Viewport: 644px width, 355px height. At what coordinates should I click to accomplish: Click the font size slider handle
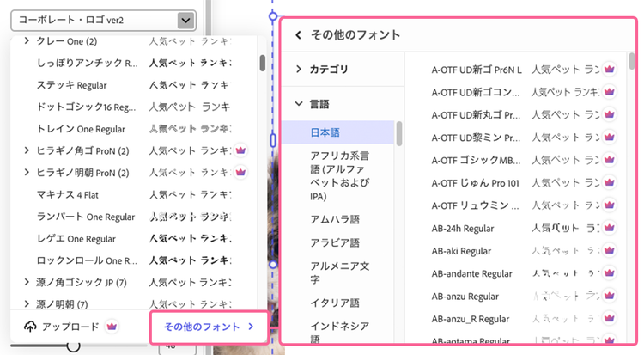click(x=73, y=346)
